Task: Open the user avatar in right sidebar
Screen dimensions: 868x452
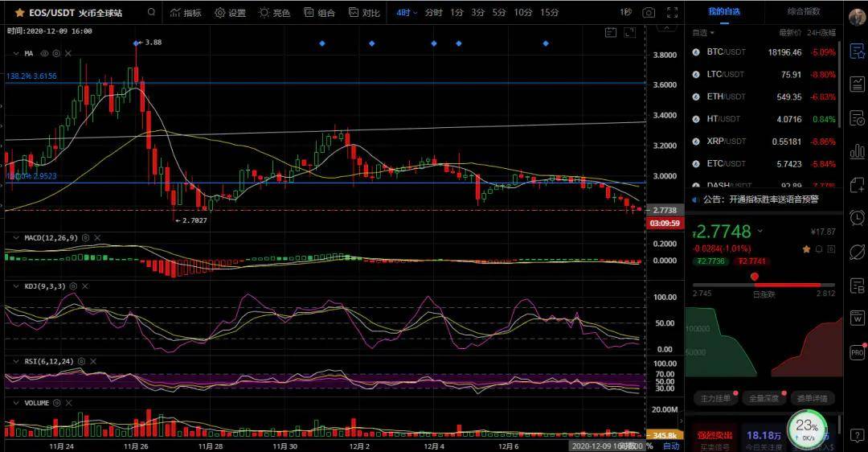Action: [858, 17]
